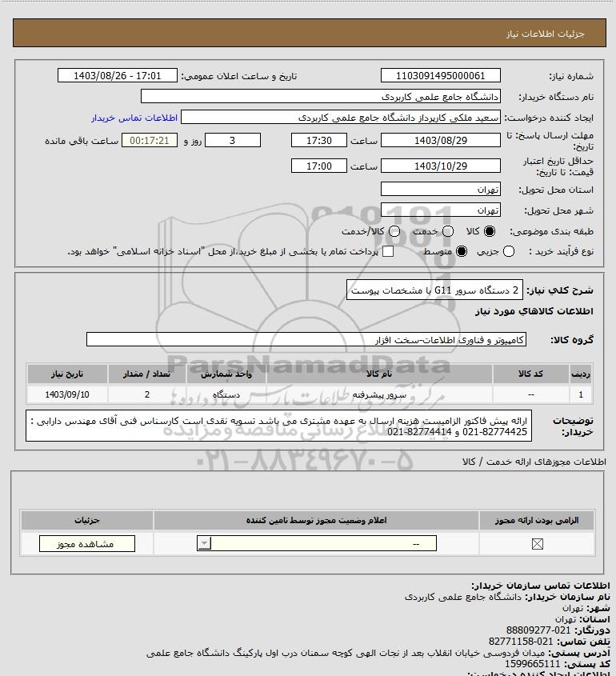Screen dimensions: 616x676
Task: Open the اطلاعات تماس خریدار link
Action: [x=134, y=118]
